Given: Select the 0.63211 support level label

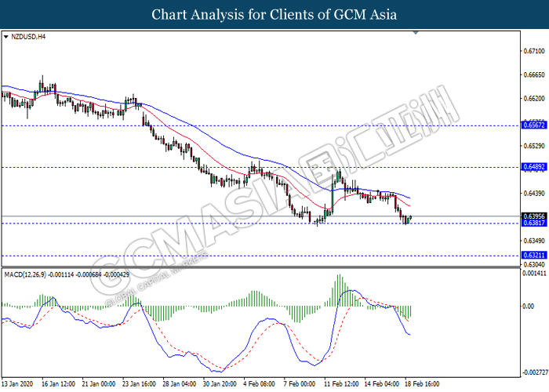Looking at the screenshot, I should (534, 255).
